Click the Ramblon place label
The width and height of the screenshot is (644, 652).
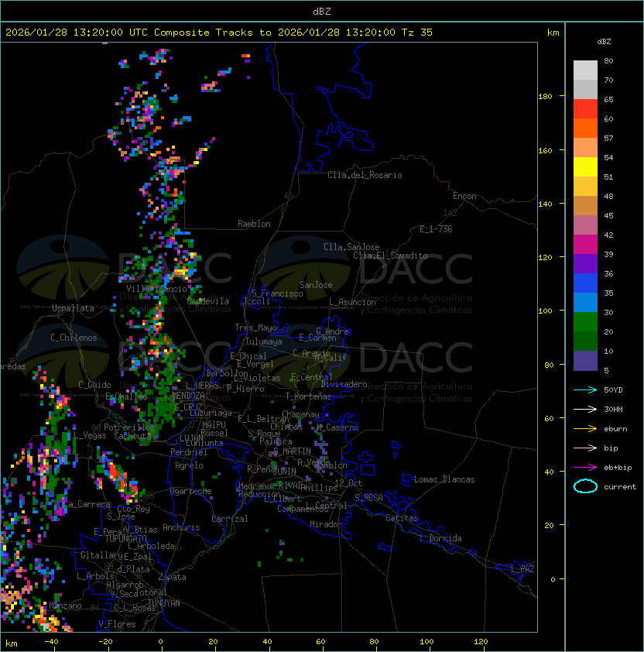click(x=254, y=224)
